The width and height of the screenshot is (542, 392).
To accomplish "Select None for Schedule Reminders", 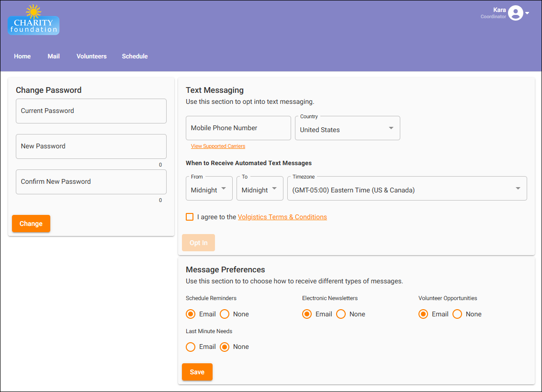I will point(225,314).
